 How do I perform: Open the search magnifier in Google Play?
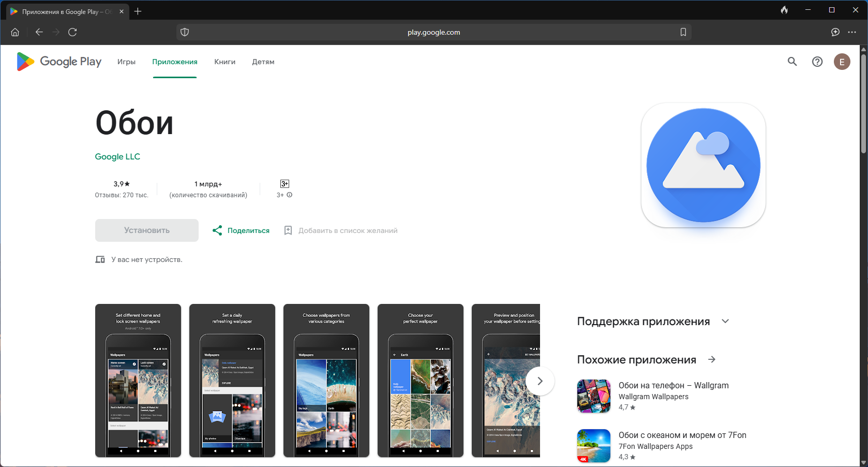tap(792, 62)
